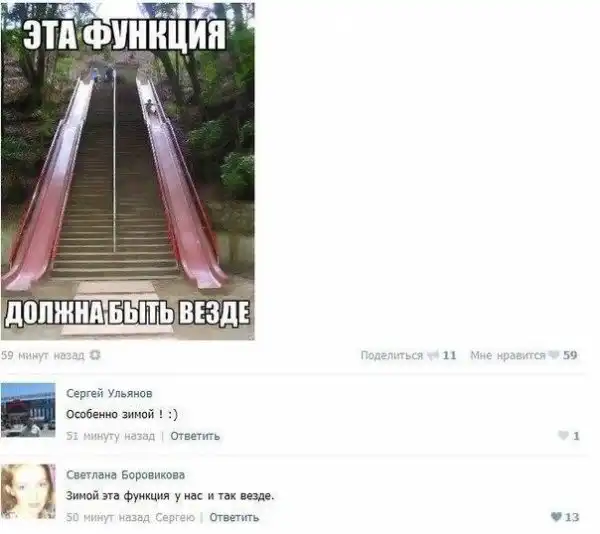Open Сергей Ульянов's avatar picture
This screenshot has width=600, height=534.
tap(28, 410)
